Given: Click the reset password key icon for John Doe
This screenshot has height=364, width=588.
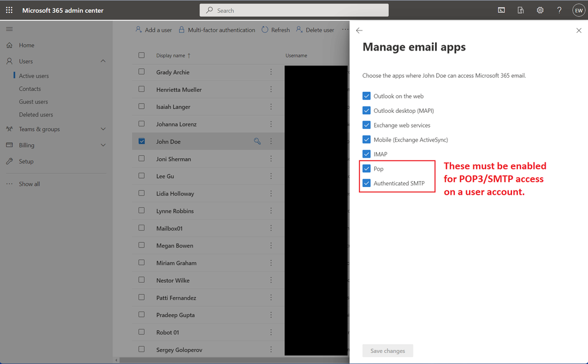Looking at the screenshot, I should (257, 141).
